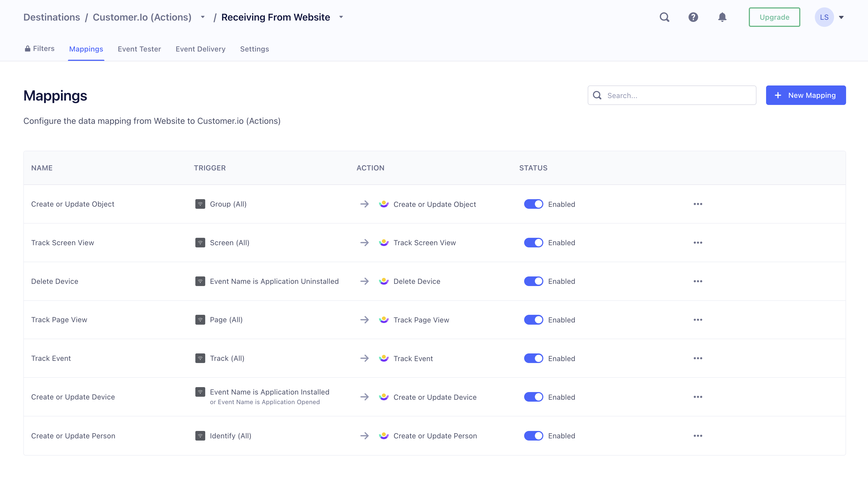Disable the Create or Update Device toggle
This screenshot has height=480, width=868.
[533, 397]
